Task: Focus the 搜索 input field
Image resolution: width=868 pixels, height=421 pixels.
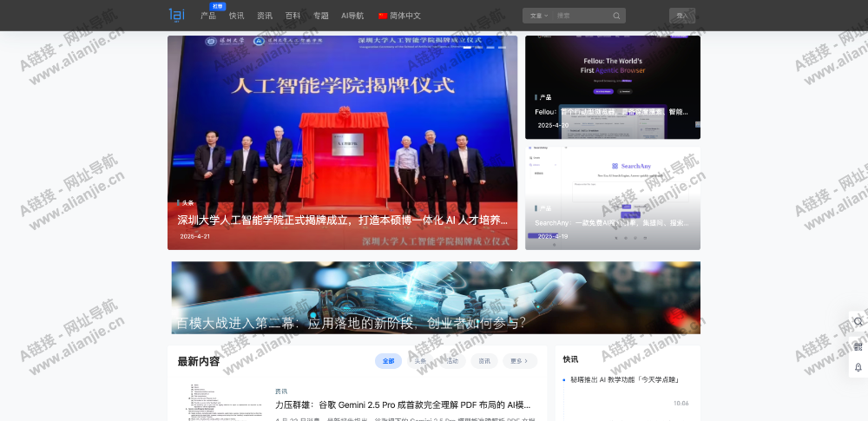Action: [x=582, y=16]
